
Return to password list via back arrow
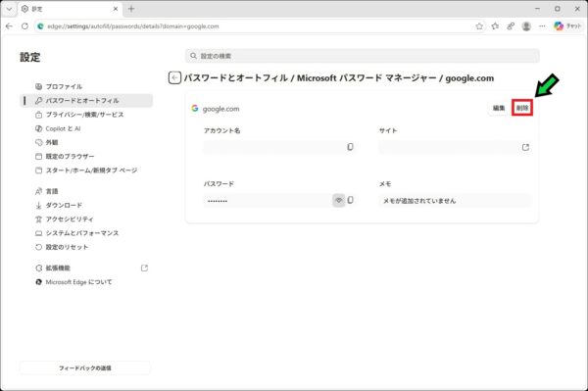(174, 78)
